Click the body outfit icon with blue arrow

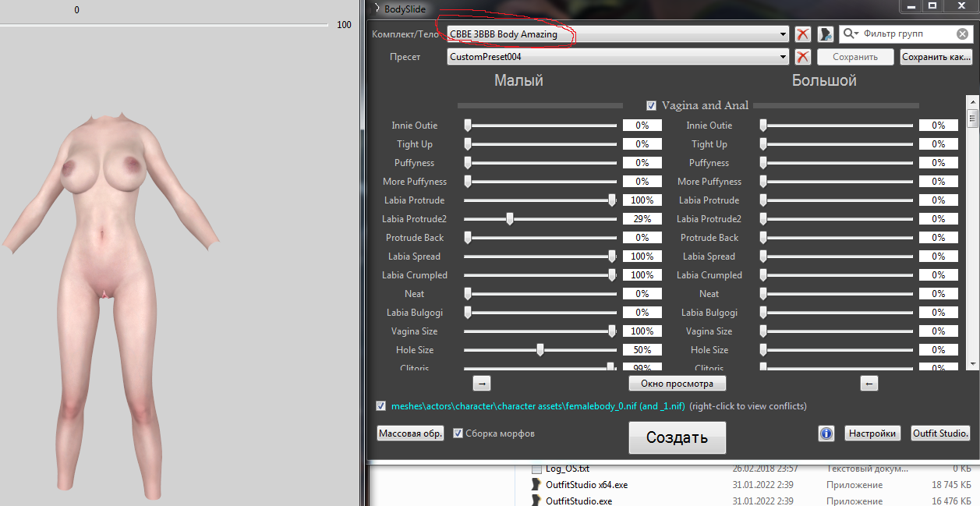point(825,34)
